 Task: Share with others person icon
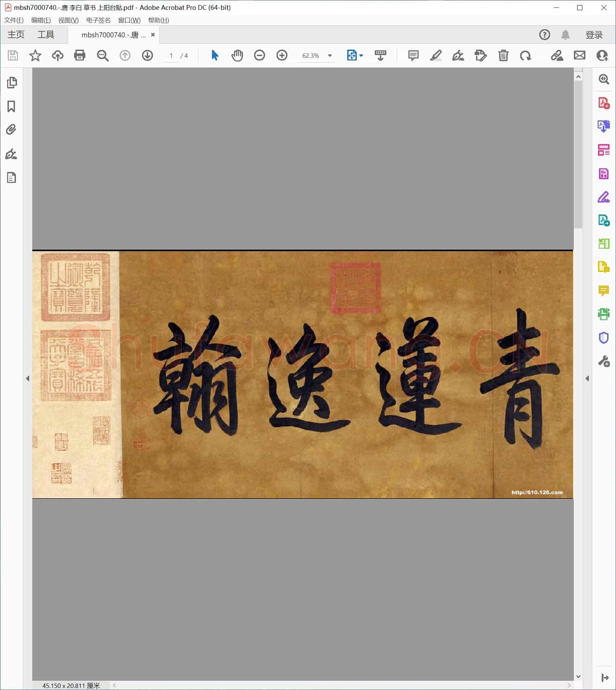point(602,55)
